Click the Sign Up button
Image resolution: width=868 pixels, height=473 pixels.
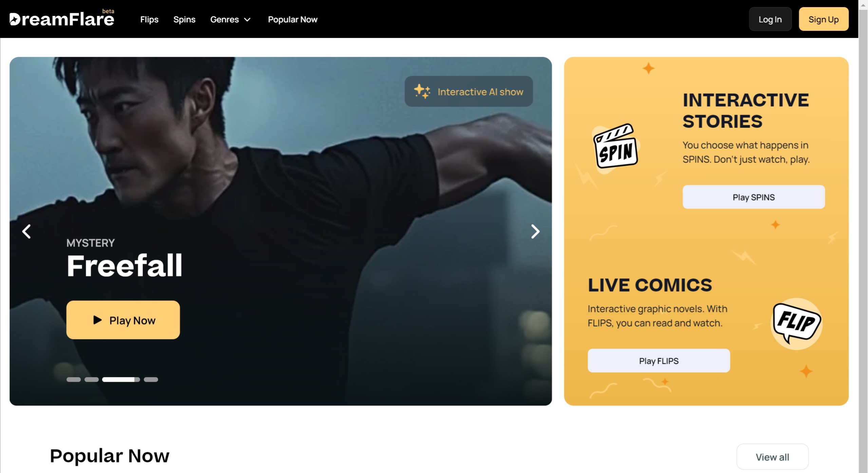(x=824, y=19)
